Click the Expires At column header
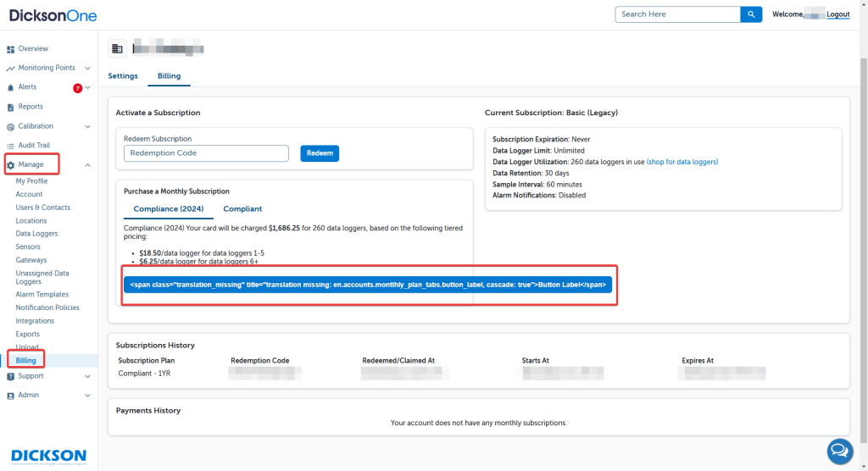868x471 pixels. (698, 361)
